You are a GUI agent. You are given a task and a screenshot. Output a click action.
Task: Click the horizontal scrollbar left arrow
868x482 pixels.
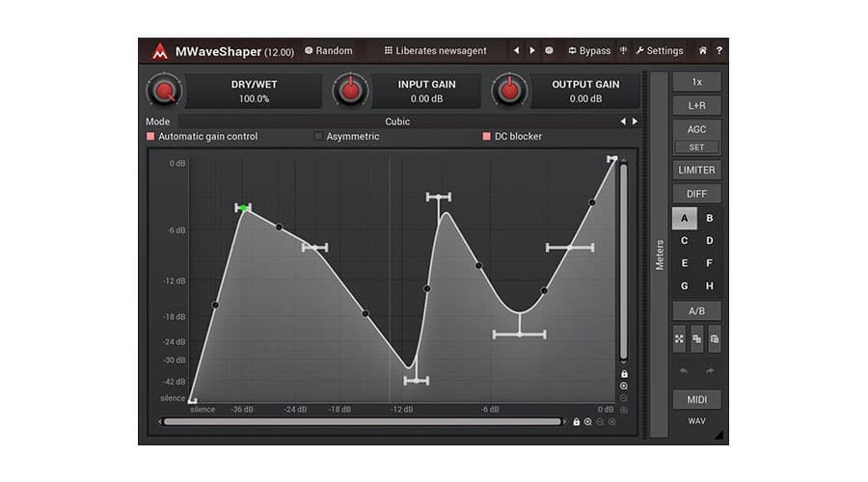(x=159, y=421)
